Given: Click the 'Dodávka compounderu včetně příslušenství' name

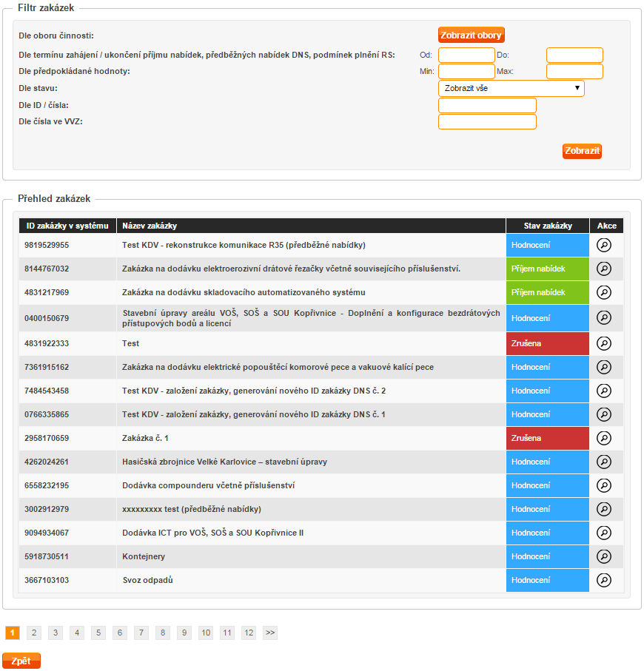Looking at the screenshot, I should (x=209, y=485).
